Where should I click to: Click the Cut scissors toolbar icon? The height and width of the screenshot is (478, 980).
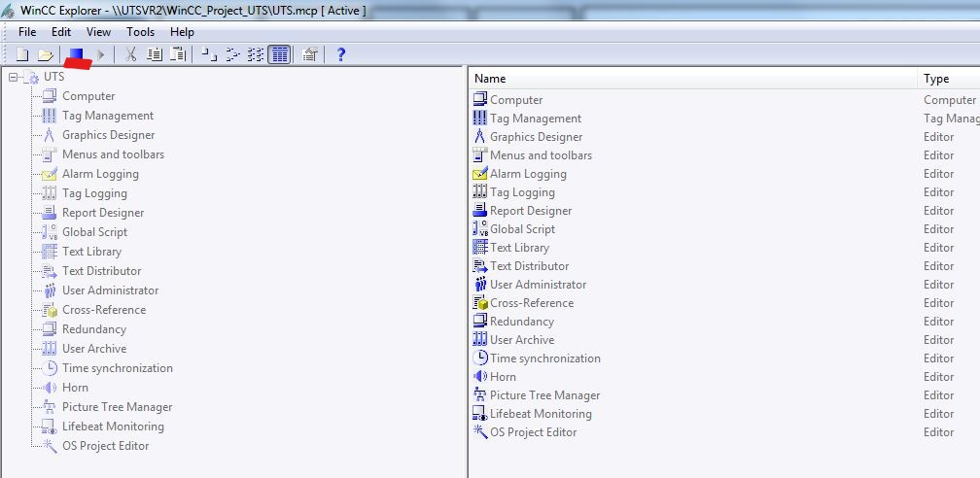click(130, 55)
